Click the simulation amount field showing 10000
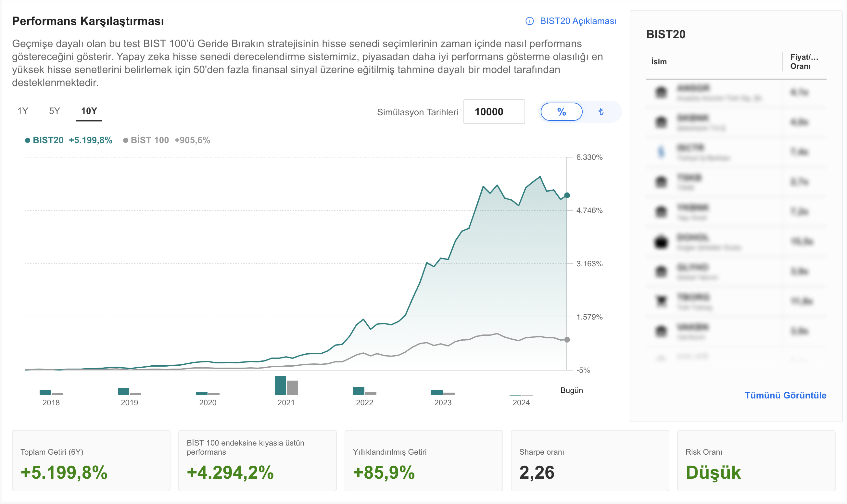The image size is (847, 504). click(494, 112)
